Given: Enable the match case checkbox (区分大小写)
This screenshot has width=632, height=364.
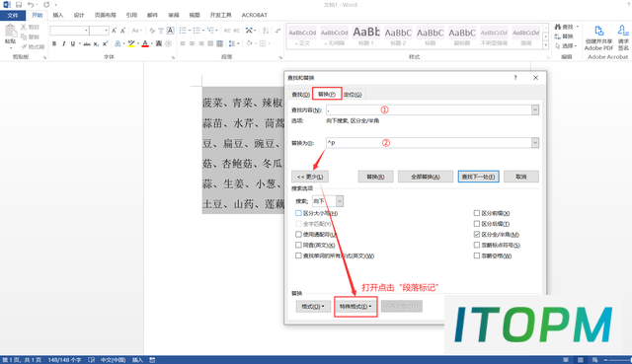Looking at the screenshot, I should pos(298,213).
